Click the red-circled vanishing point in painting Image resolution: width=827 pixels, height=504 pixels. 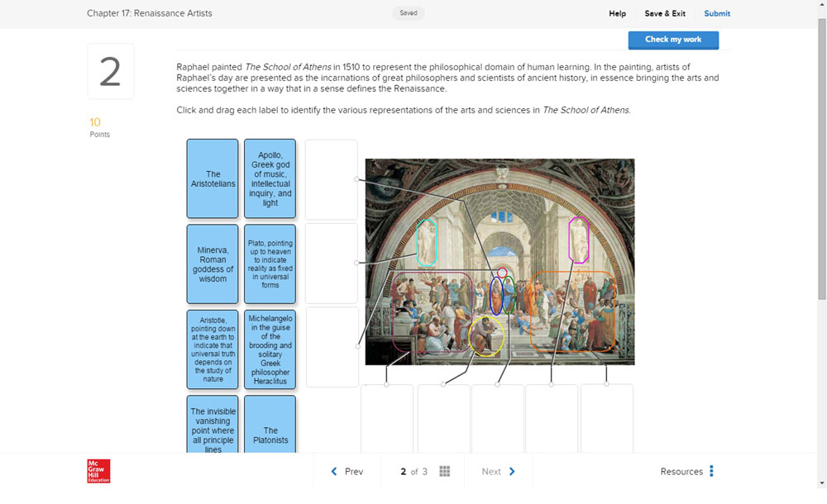pos(502,273)
